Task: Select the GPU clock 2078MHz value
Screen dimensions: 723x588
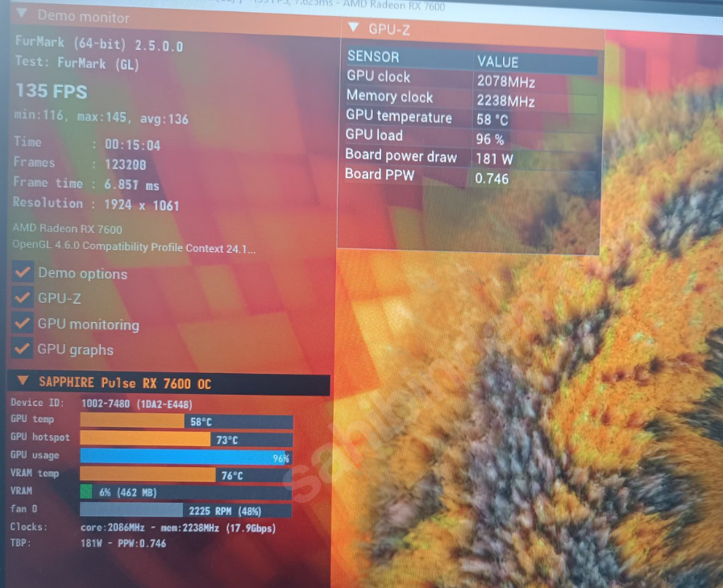Action: [506, 82]
